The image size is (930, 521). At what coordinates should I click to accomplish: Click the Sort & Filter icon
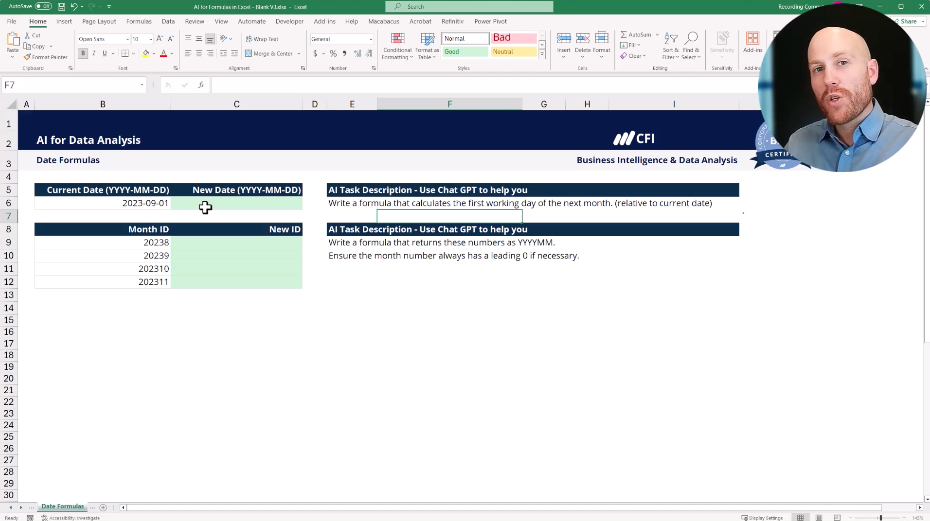669,45
